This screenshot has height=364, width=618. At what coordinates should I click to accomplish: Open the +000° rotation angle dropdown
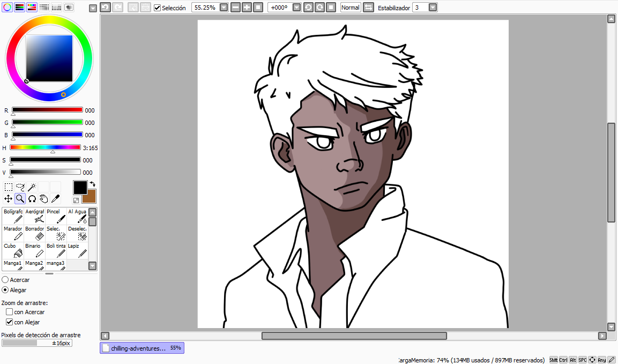(x=297, y=8)
